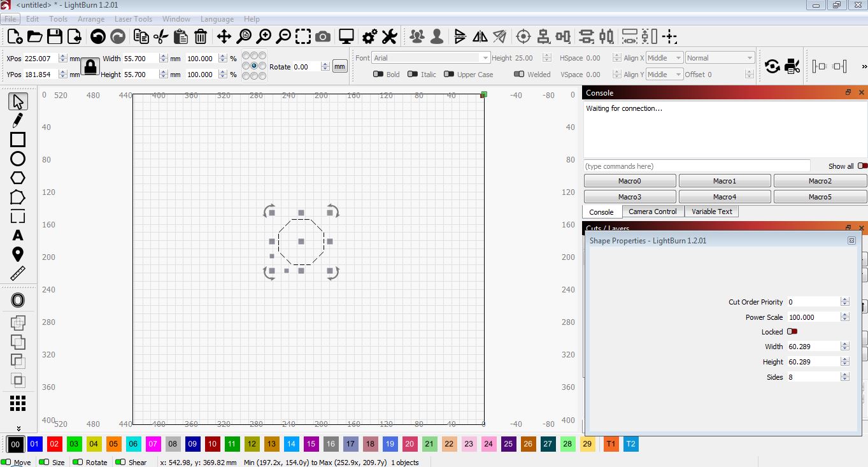The width and height of the screenshot is (868, 467).
Task: Open Preview with the monitor icon
Action: [x=346, y=36]
